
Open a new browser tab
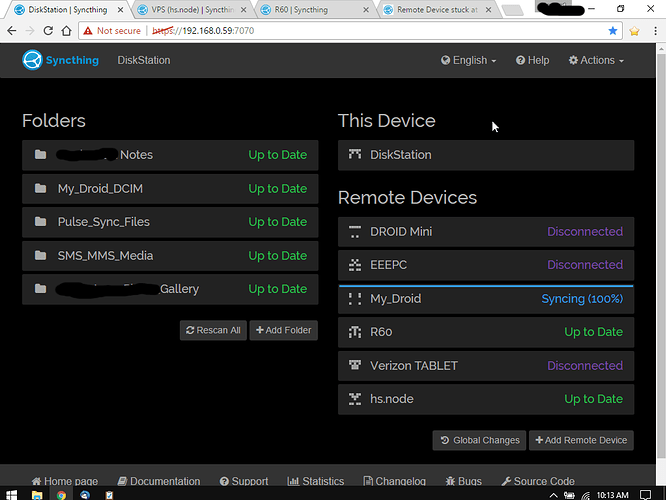pos(513,10)
